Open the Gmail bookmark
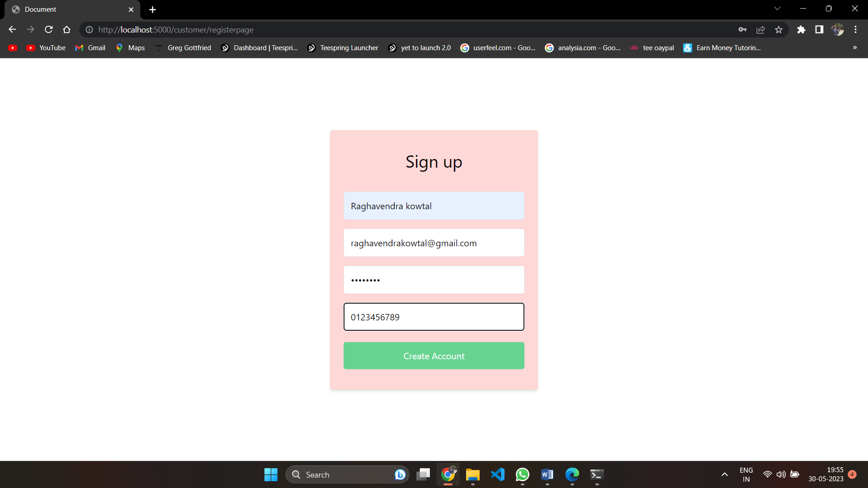This screenshot has height=488, width=868. pos(90,47)
